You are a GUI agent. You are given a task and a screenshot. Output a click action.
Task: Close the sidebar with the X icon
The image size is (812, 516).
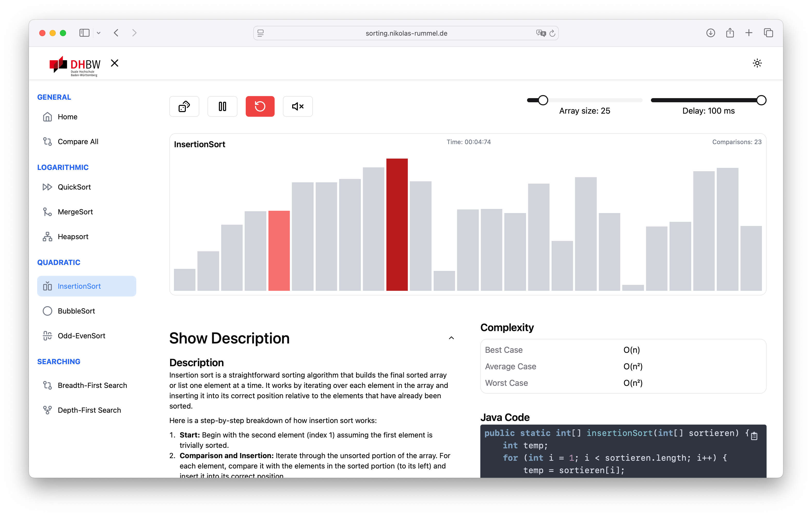[x=115, y=63]
